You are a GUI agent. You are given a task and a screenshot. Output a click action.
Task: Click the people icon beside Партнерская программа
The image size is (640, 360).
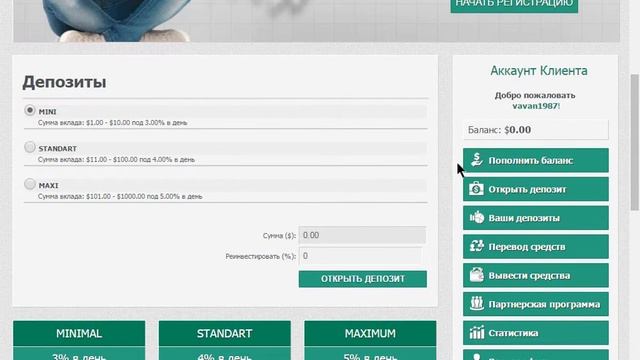pos(476,304)
